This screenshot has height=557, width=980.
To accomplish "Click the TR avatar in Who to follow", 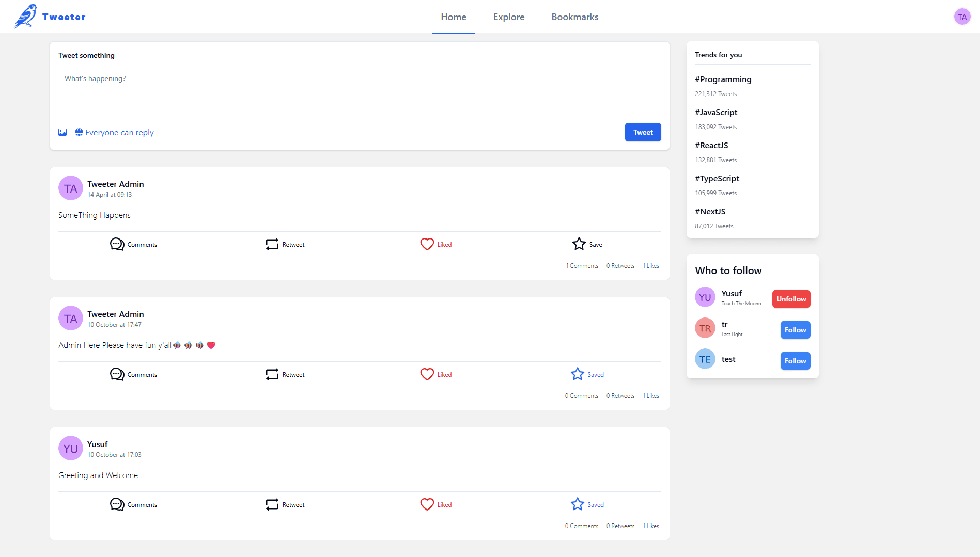I will coord(705,328).
